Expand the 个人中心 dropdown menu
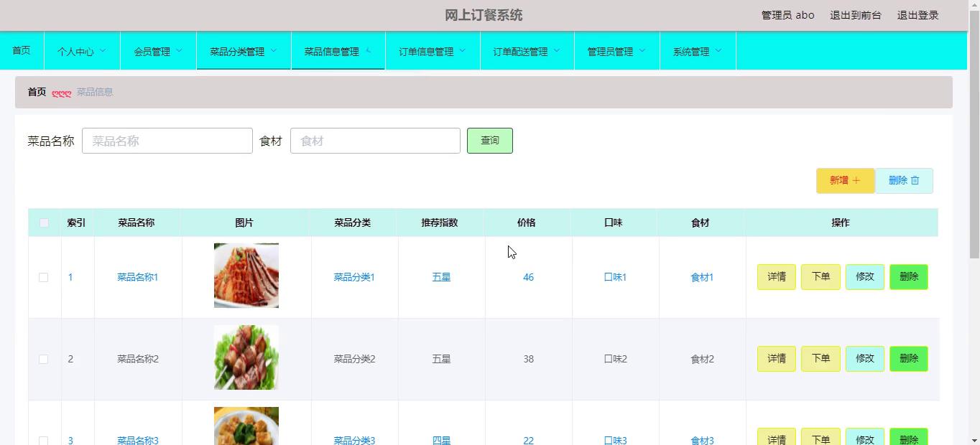 [x=81, y=51]
